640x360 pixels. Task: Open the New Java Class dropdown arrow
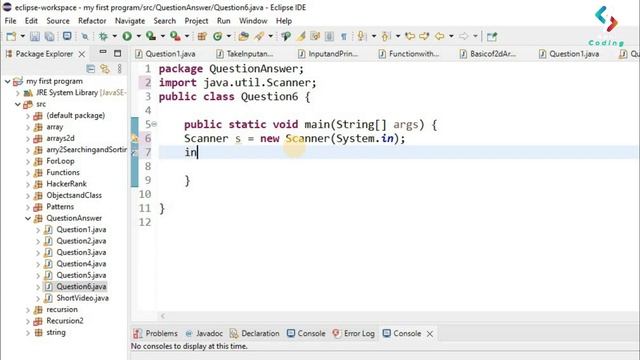pyautogui.click(x=229, y=36)
